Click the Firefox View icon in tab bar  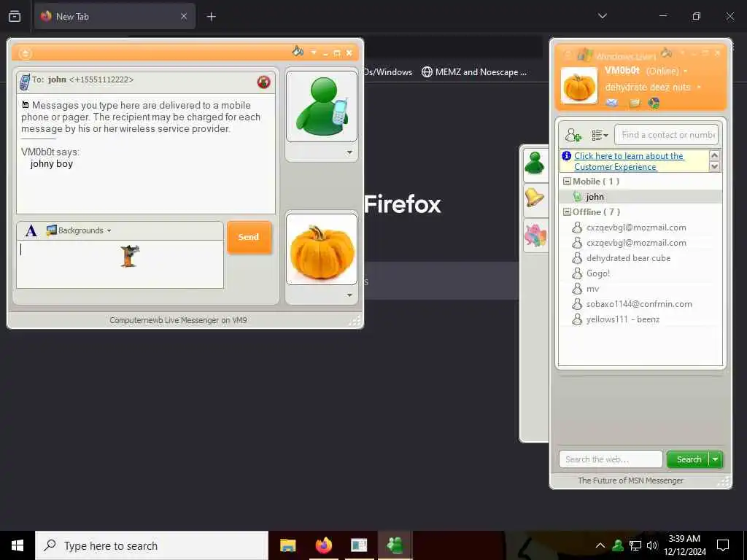click(x=15, y=17)
